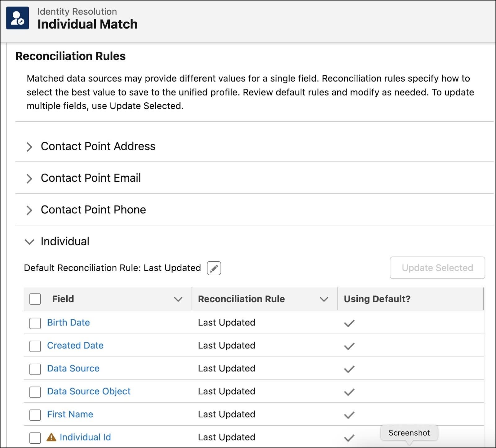This screenshot has width=496, height=448.
Task: Expand the Contact Point Address section
Action: coord(29,147)
